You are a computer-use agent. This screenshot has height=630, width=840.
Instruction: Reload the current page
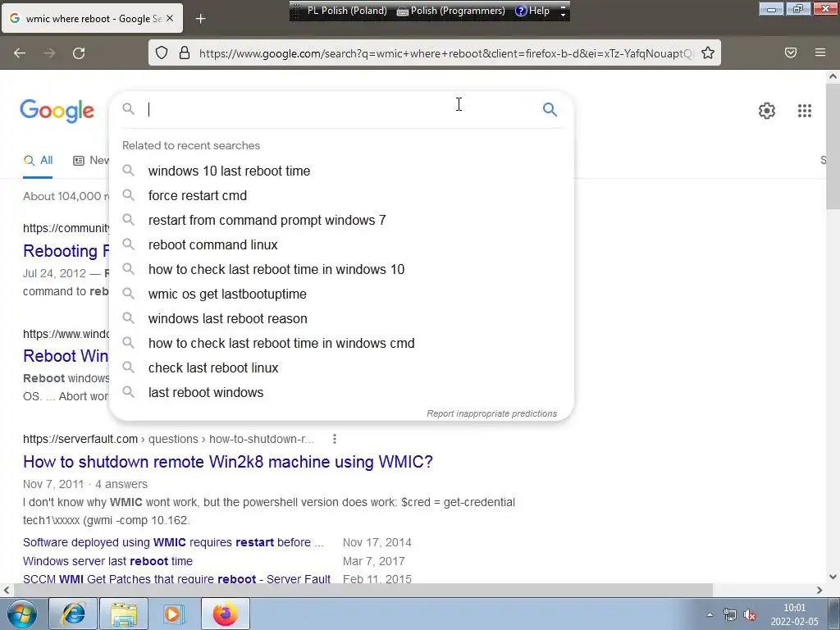(x=79, y=53)
